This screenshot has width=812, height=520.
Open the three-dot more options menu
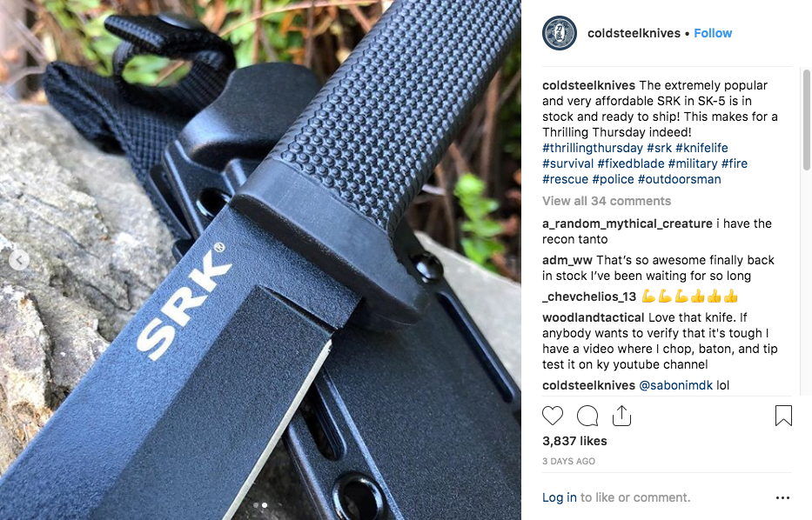click(x=782, y=497)
